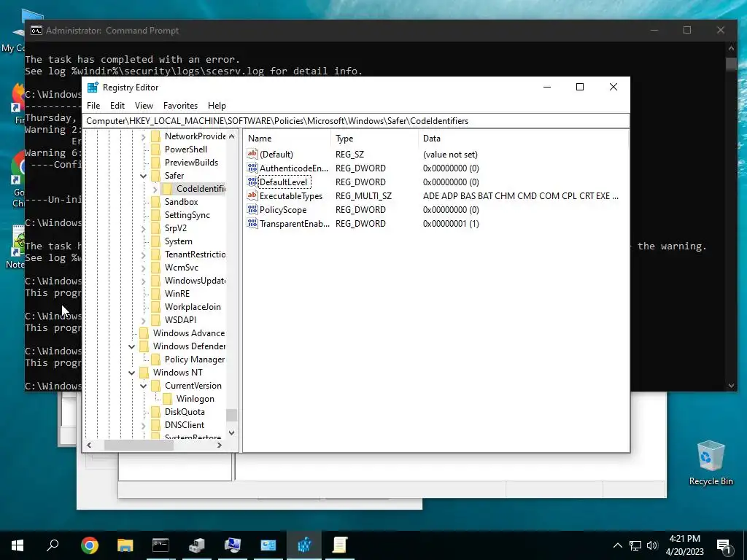Expand the SrpV2 key
This screenshot has height=560, width=747.
[x=144, y=229]
